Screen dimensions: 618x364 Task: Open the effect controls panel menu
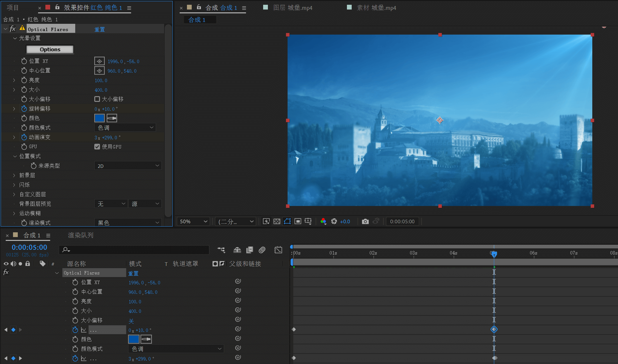pyautogui.click(x=129, y=8)
